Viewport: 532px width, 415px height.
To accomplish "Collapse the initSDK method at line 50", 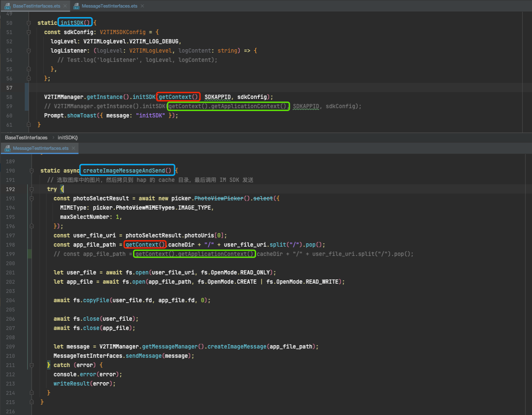I will [29, 23].
